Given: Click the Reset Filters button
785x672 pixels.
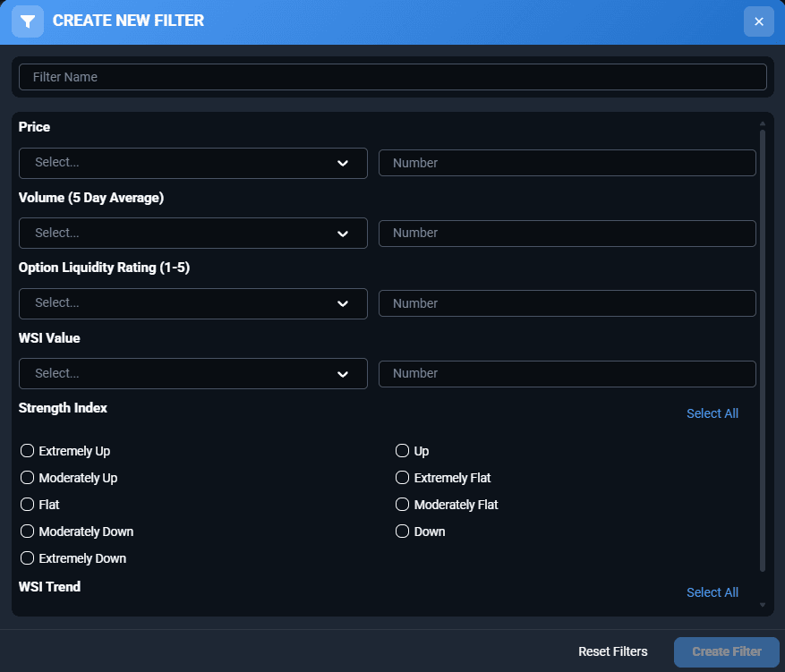Looking at the screenshot, I should click(x=613, y=651).
